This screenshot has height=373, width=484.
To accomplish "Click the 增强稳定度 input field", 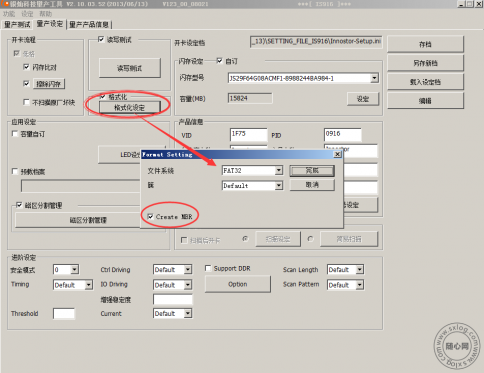I will click(173, 299).
